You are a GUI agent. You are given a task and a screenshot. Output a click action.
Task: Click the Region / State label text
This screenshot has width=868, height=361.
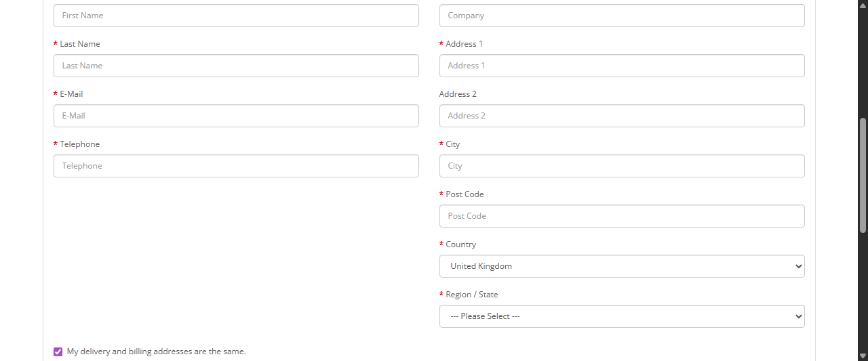[471, 295]
